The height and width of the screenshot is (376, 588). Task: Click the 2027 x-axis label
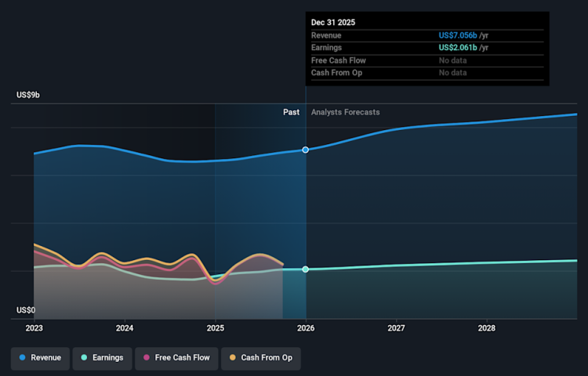(x=396, y=328)
